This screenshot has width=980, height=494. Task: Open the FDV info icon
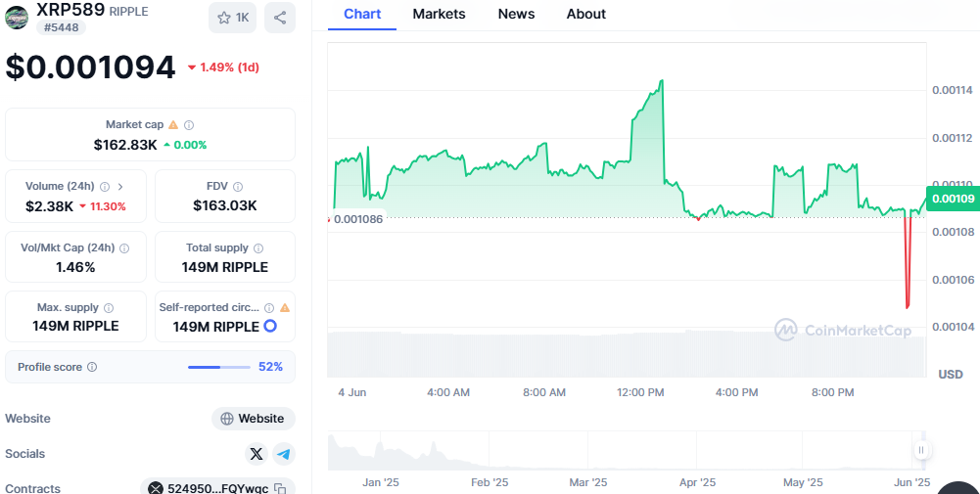238,186
